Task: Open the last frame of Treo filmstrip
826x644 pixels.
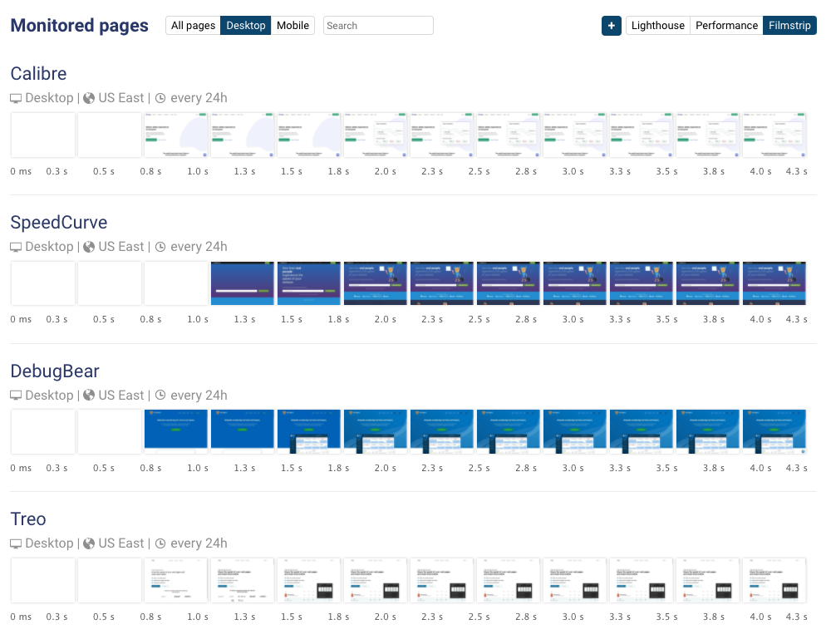Action: 774,580
